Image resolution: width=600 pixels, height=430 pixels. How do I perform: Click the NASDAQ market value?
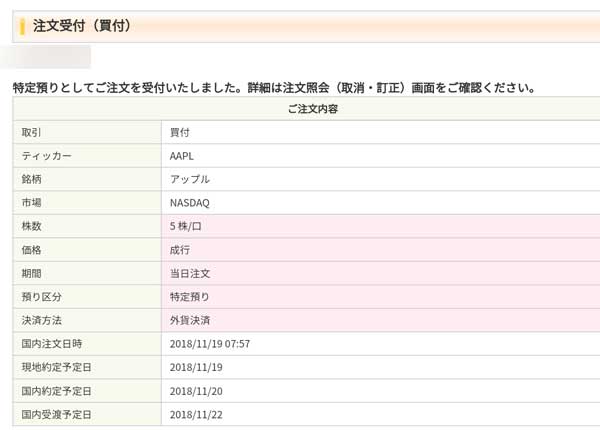coord(190,203)
